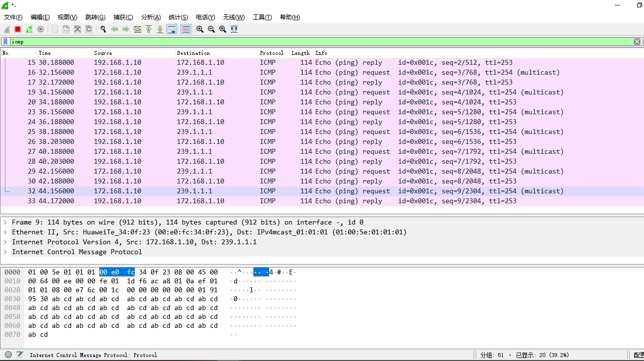The width and height of the screenshot is (644, 361).
Task: Jump to the first packet icon
Action: (x=149, y=29)
